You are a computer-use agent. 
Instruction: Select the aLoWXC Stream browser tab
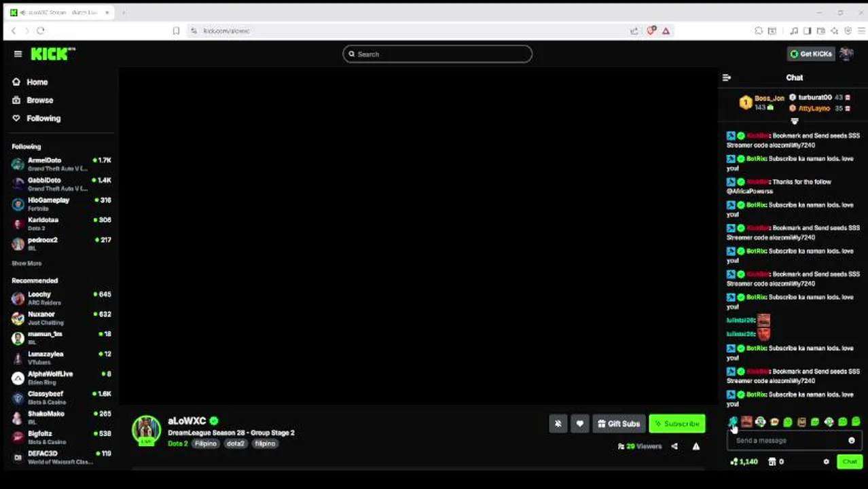[60, 12]
